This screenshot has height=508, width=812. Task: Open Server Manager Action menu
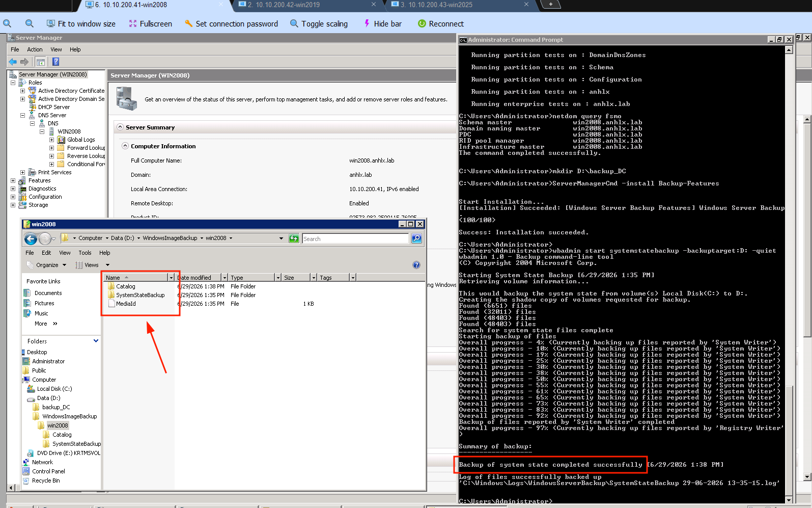(x=35, y=49)
